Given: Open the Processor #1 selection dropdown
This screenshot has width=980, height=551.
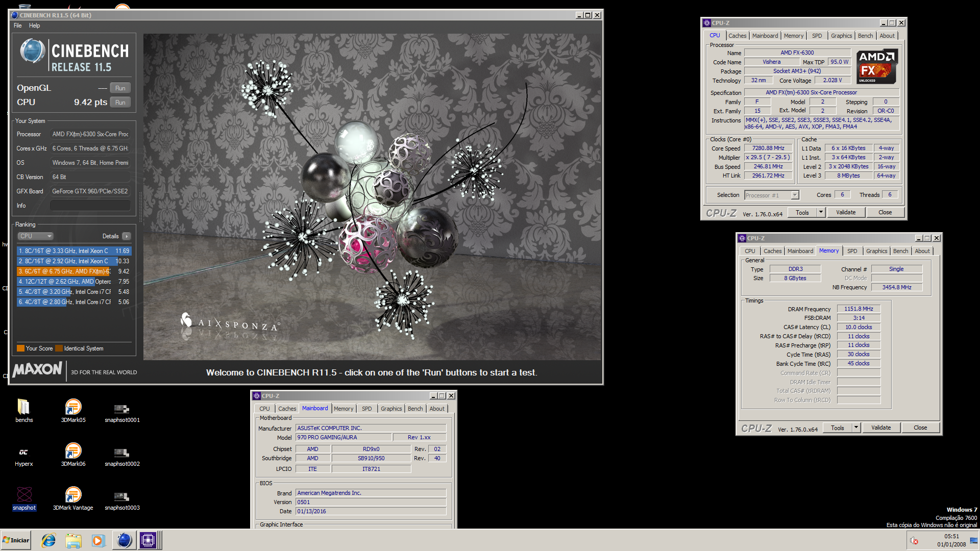Looking at the screenshot, I should pyautogui.click(x=771, y=195).
